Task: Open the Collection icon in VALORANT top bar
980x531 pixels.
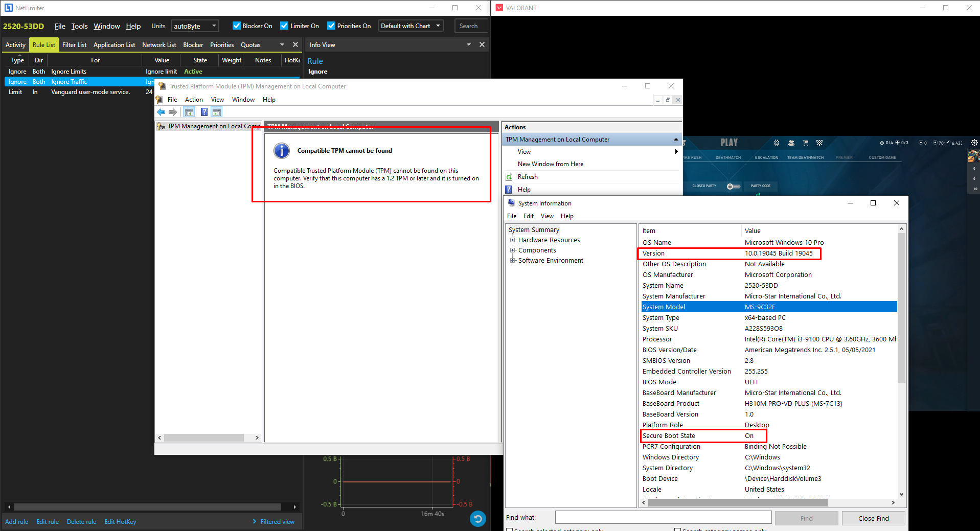Action: (791, 143)
